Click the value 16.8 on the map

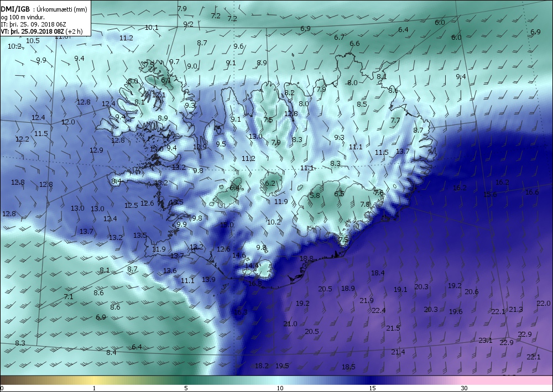click(x=255, y=283)
